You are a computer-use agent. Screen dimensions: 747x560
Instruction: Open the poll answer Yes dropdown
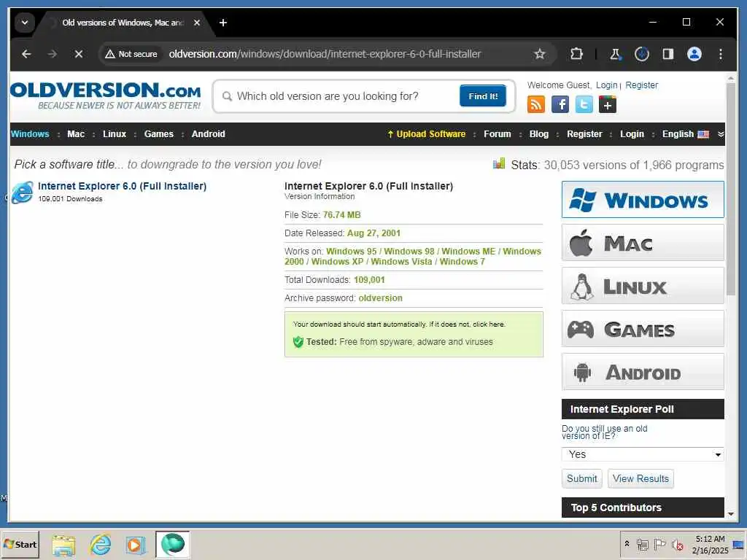pyautogui.click(x=643, y=454)
